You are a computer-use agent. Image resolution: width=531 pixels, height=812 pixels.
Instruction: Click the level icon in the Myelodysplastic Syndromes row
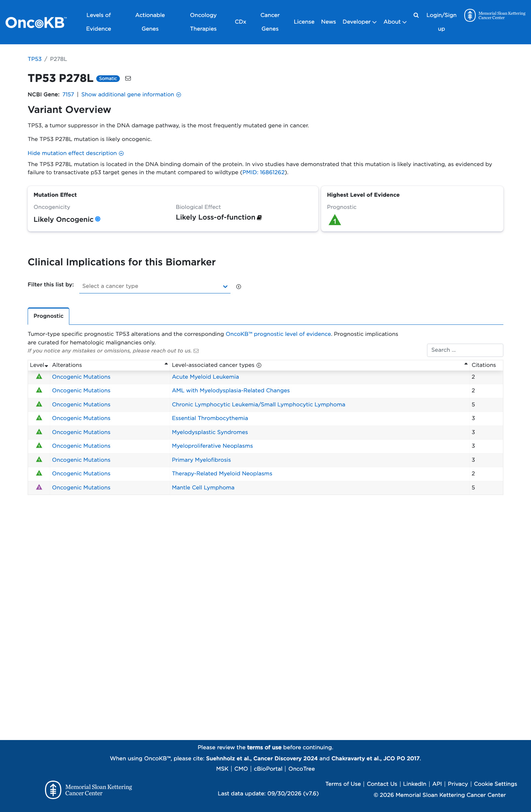pyautogui.click(x=39, y=432)
